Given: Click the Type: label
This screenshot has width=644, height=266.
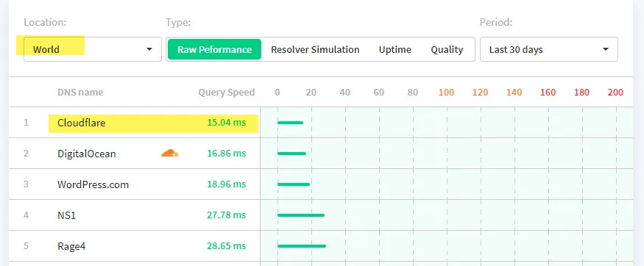Looking at the screenshot, I should (x=178, y=22).
